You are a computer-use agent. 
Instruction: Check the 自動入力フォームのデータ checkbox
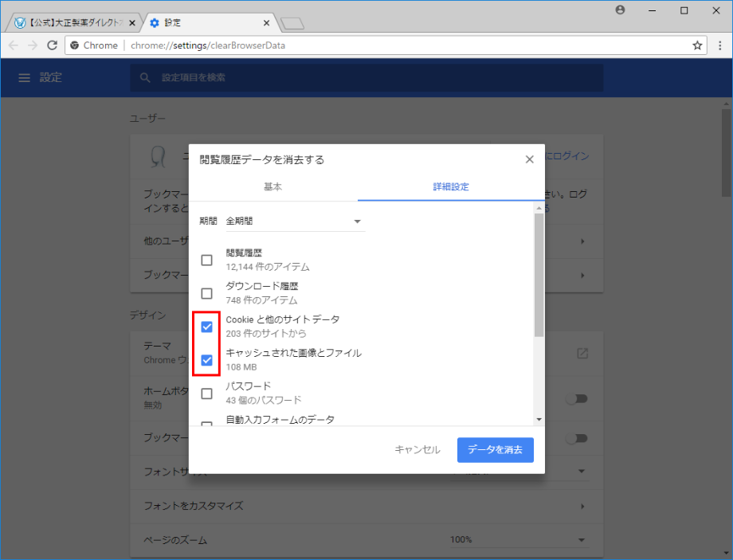click(x=206, y=424)
